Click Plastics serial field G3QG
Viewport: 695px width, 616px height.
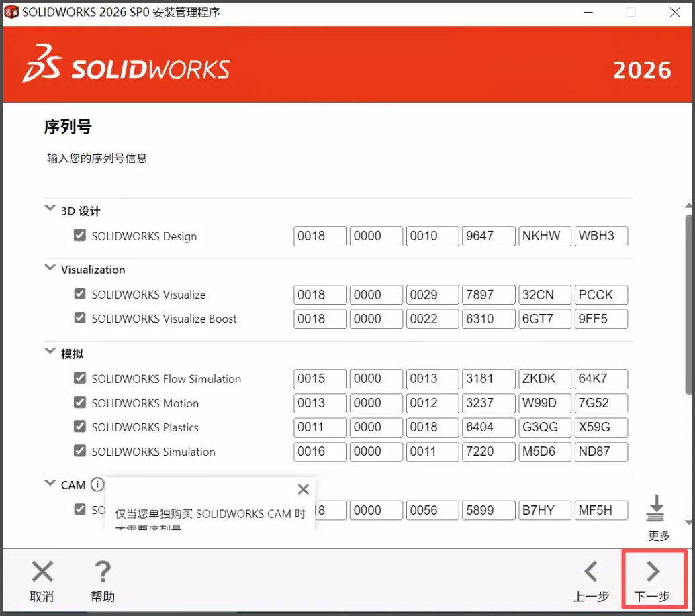545,427
